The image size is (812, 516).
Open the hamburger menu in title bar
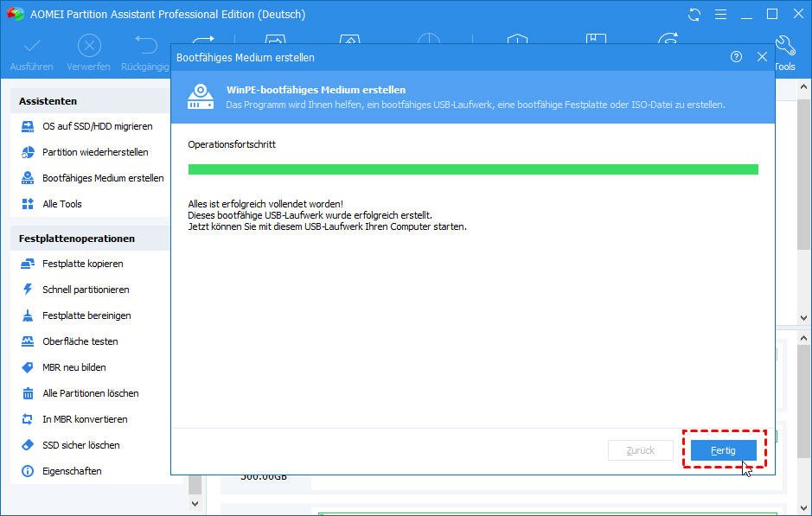720,15
